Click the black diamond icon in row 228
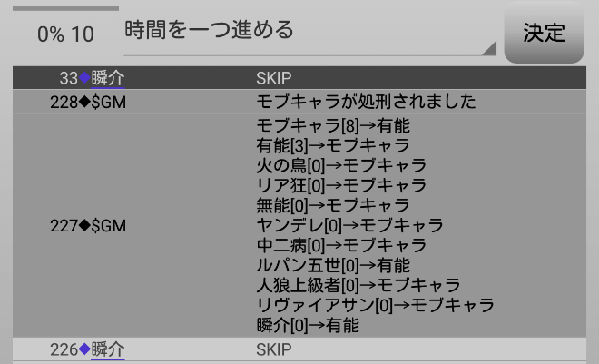The width and height of the screenshot is (599, 364). 84,102
